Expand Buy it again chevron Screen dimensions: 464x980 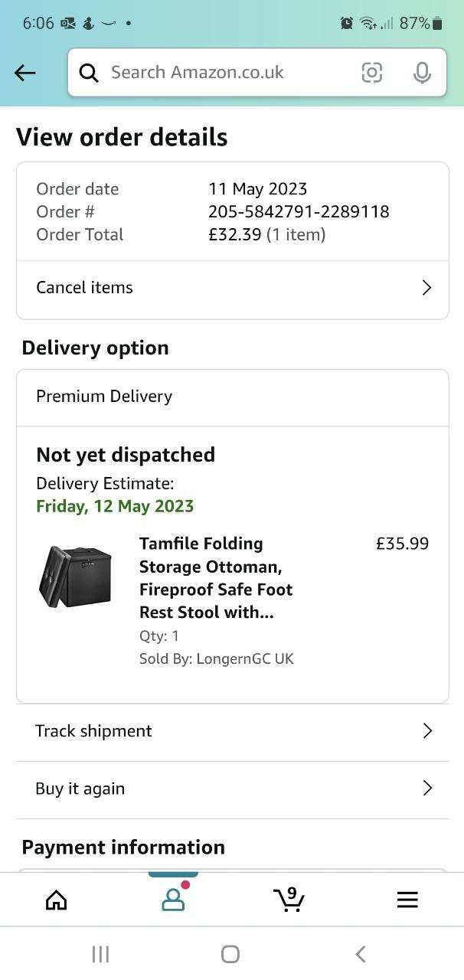click(x=427, y=789)
